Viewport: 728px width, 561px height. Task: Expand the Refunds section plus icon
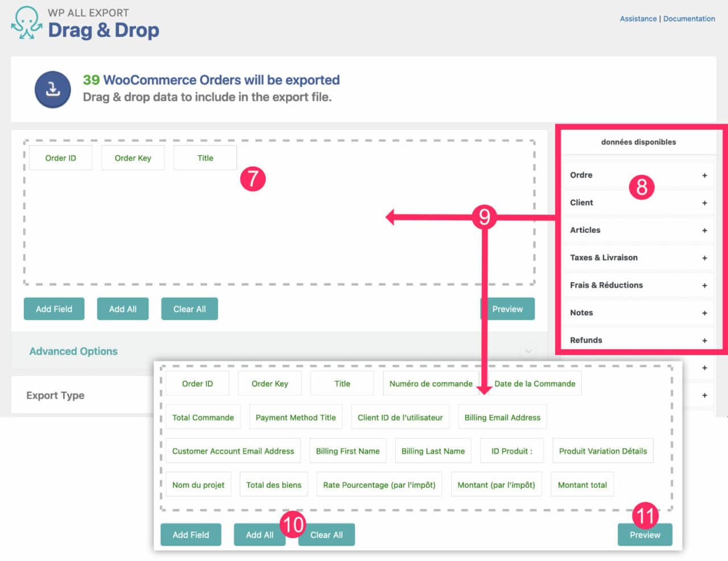tap(704, 340)
